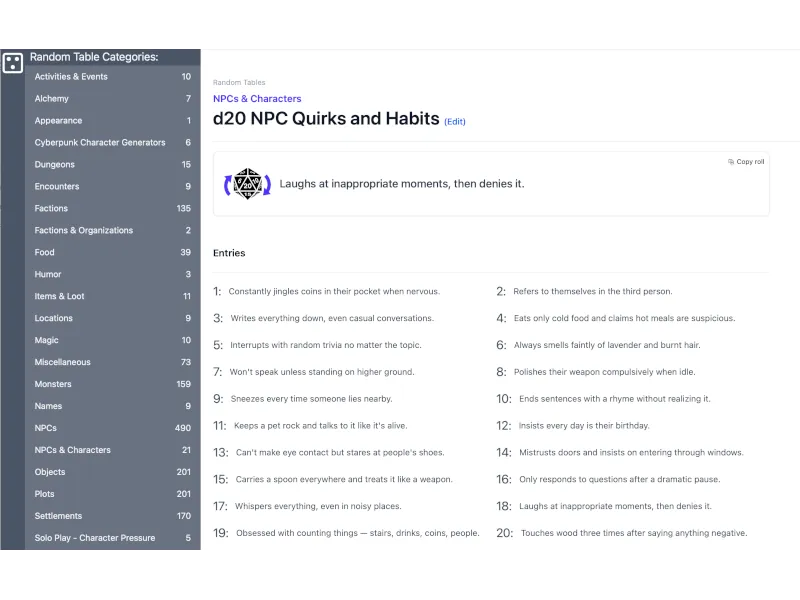Select the Factions & Organizations category
The image size is (800, 600).
pyautogui.click(x=84, y=231)
